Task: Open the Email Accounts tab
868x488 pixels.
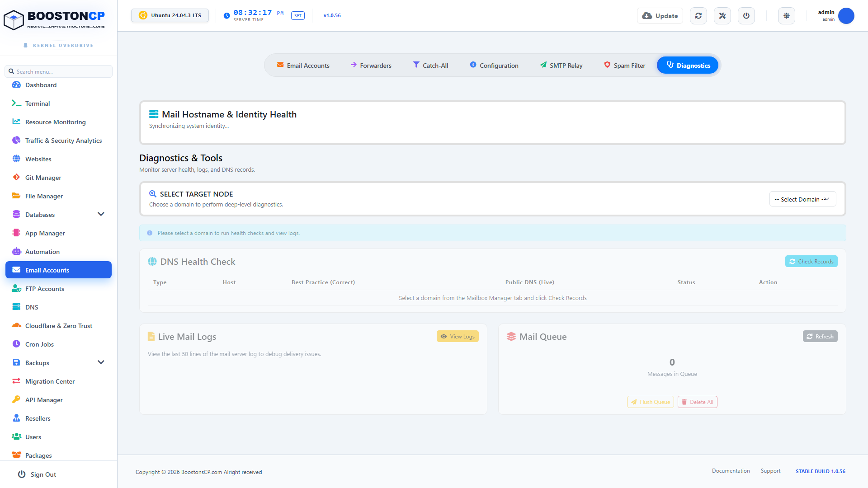Action: click(303, 66)
